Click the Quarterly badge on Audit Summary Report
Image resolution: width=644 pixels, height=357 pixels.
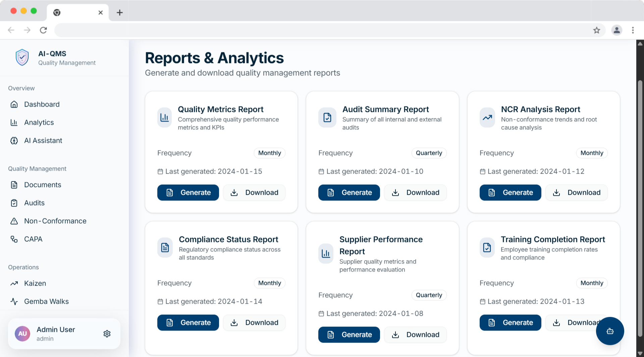click(429, 153)
